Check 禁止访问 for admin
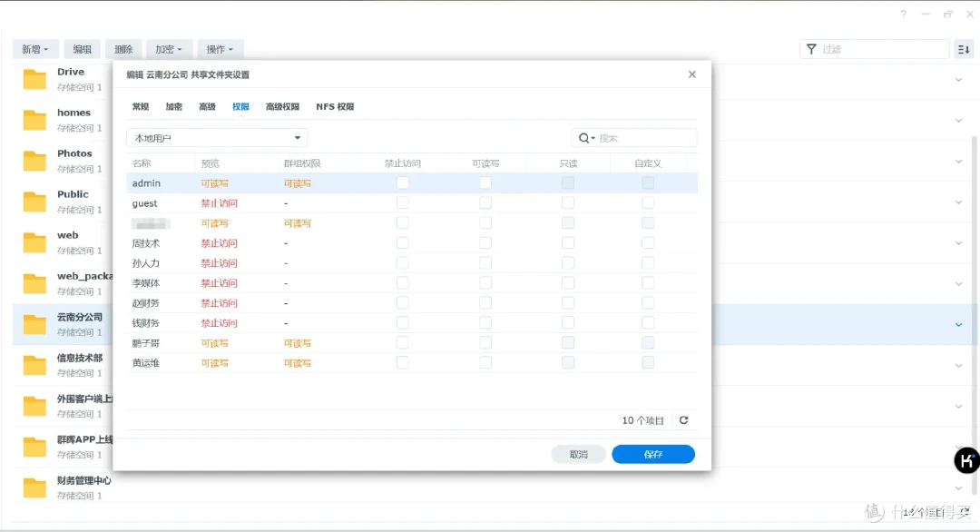This screenshot has width=980, height=532. coord(403,183)
